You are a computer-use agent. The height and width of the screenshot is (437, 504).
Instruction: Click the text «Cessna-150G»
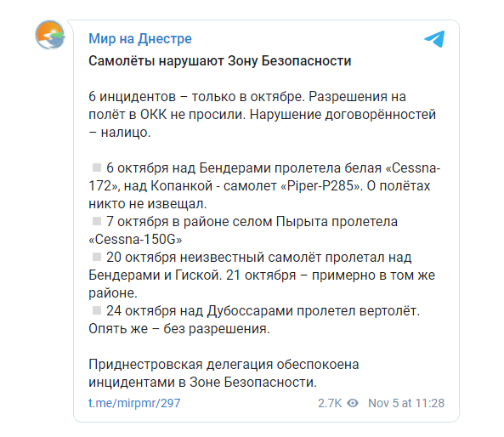click(x=135, y=239)
